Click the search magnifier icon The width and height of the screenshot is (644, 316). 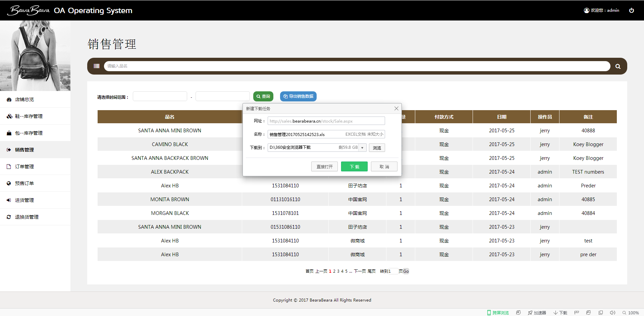[x=618, y=66]
